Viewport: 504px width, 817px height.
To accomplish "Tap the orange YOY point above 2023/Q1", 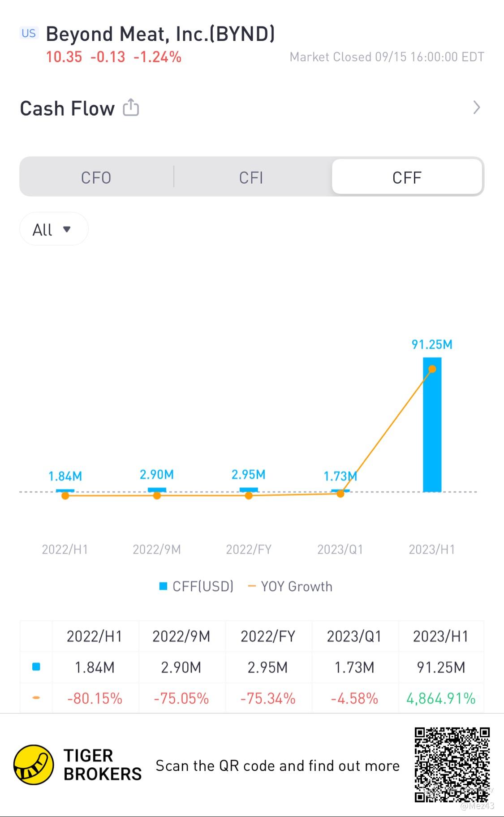I will pyautogui.click(x=340, y=494).
